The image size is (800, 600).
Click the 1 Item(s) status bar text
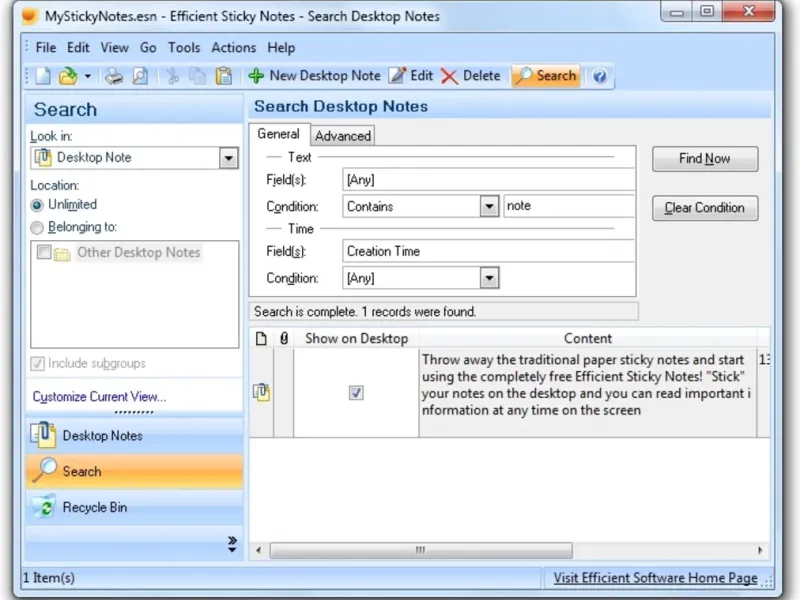coord(49,578)
